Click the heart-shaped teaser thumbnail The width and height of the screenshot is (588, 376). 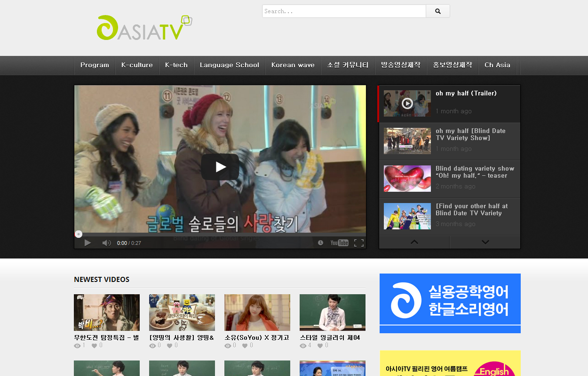[x=407, y=179]
